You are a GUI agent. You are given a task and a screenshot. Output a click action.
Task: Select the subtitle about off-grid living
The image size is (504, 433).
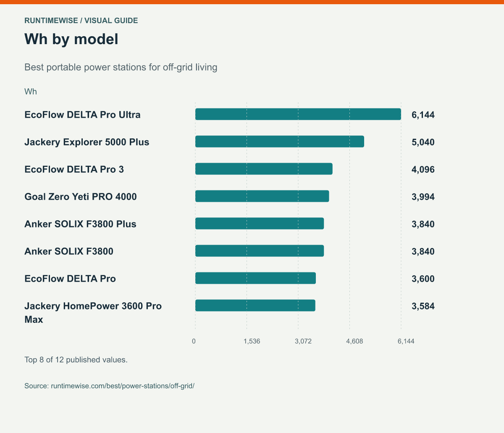pyautogui.click(x=121, y=67)
